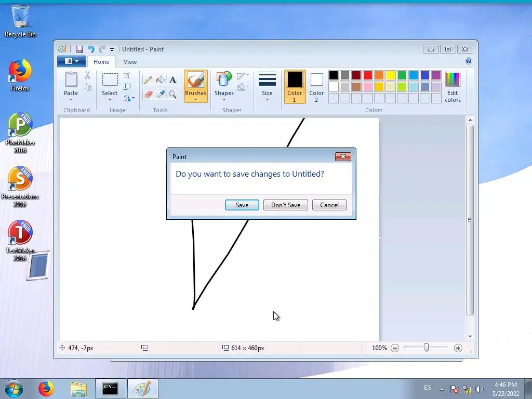Select the Color picker eyedropper tool
The height and width of the screenshot is (399, 532).
[160, 94]
